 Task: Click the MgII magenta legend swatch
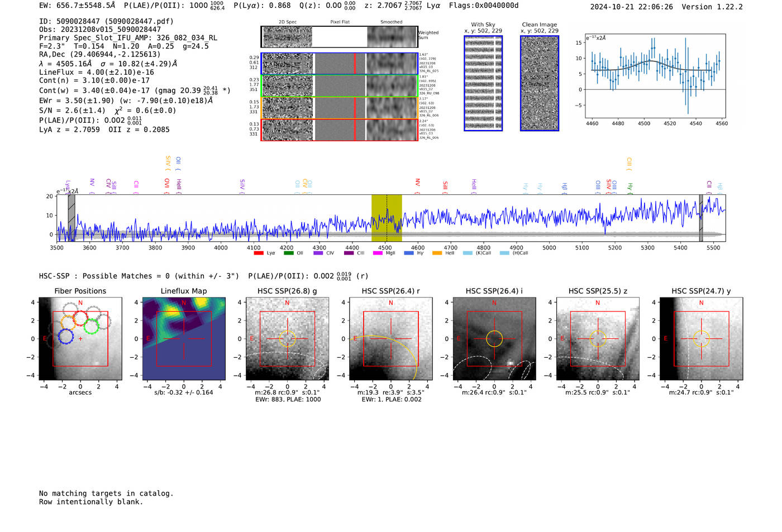click(x=378, y=253)
